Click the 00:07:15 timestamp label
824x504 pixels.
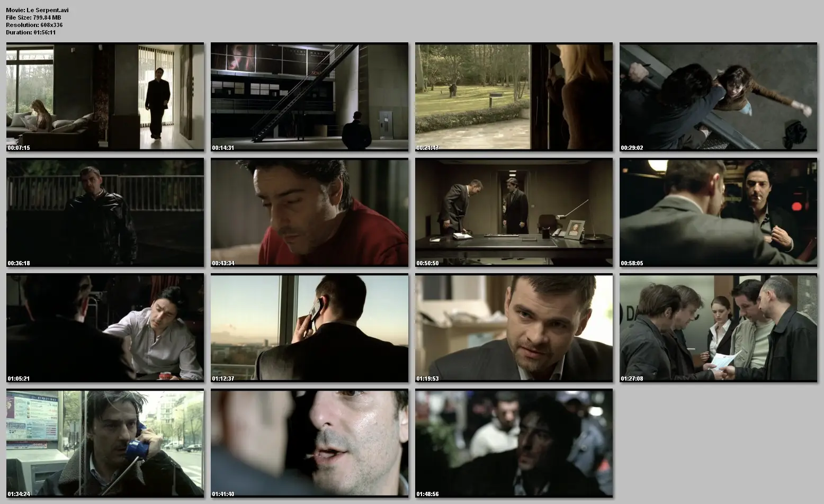click(x=19, y=148)
